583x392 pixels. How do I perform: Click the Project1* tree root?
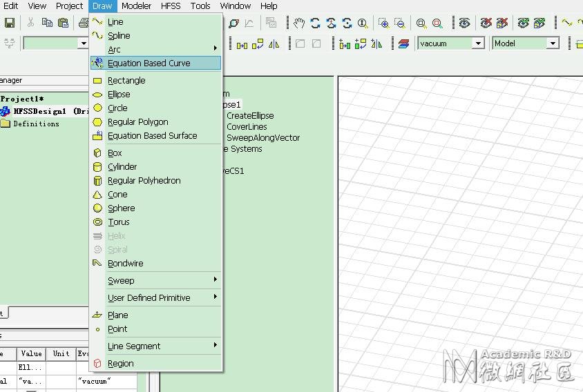(x=22, y=99)
